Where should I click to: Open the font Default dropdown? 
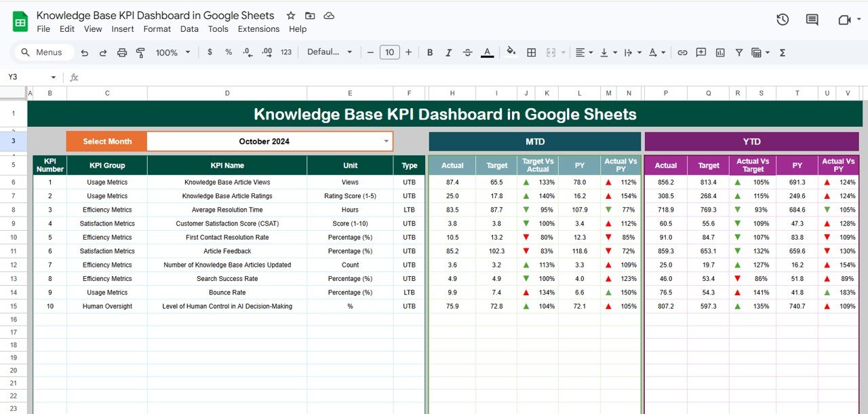pyautogui.click(x=330, y=52)
